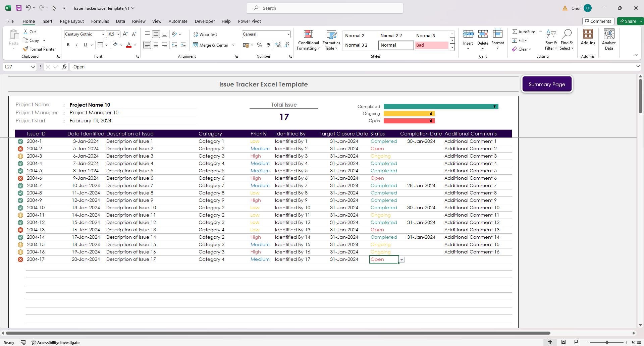
Task: Switch to the Formulas tab
Action: point(100,21)
